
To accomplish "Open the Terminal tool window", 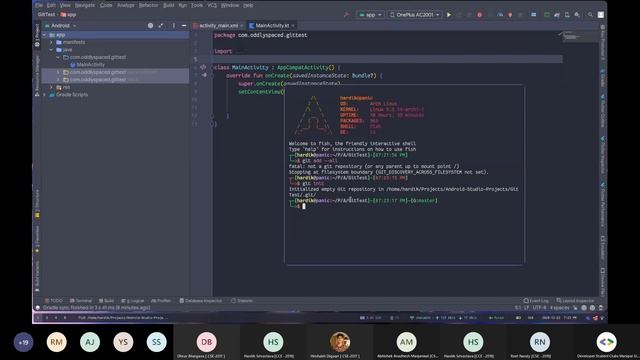I will (81, 301).
